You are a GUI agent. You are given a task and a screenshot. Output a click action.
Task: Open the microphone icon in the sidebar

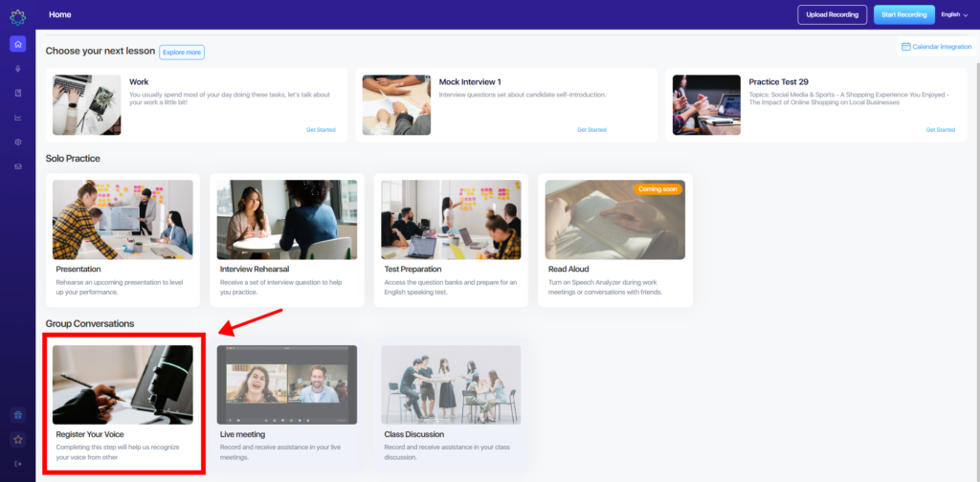[x=17, y=69]
